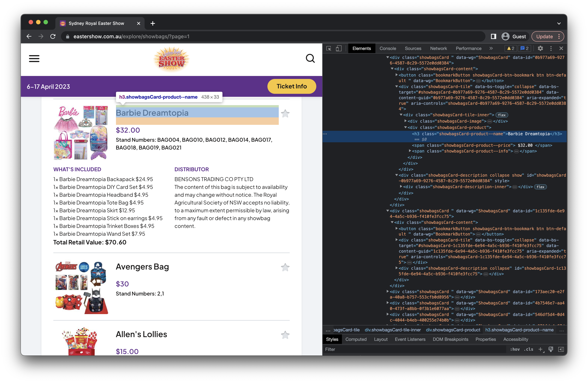Open the Layout tab

click(380, 339)
